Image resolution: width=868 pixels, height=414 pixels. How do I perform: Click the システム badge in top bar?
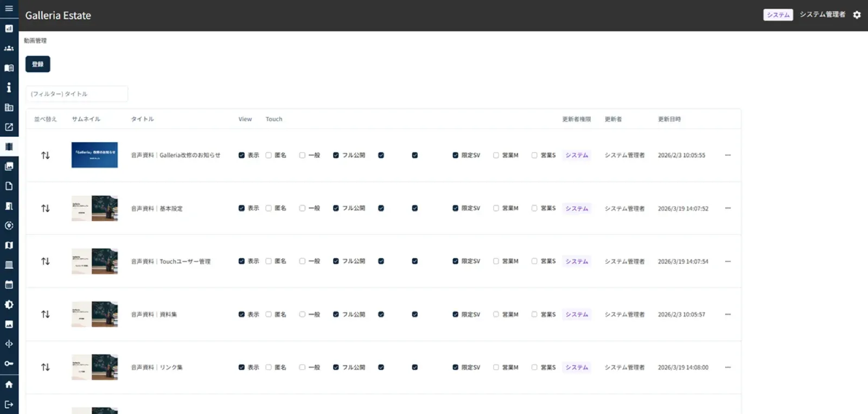pyautogui.click(x=778, y=15)
